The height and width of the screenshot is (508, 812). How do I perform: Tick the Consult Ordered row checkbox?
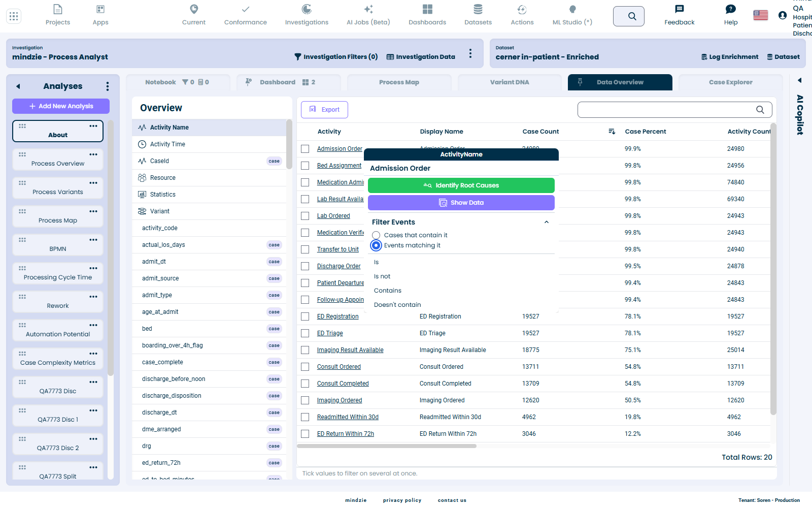[305, 367]
